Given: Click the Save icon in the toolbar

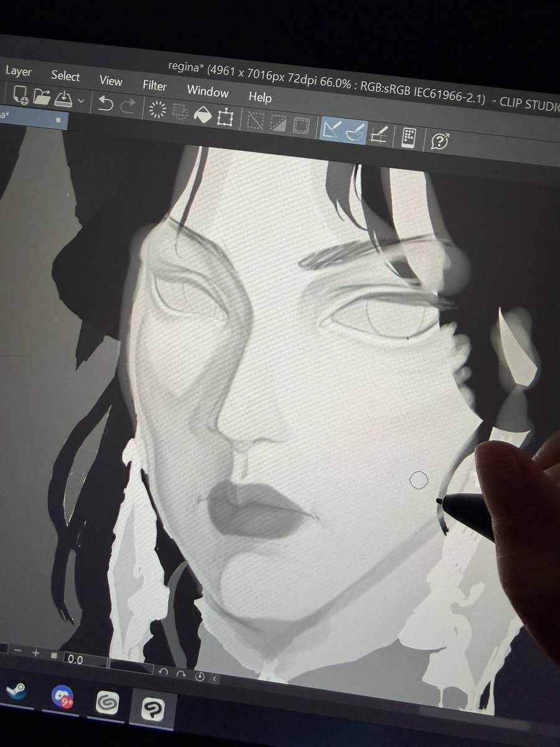Looking at the screenshot, I should tap(63, 98).
